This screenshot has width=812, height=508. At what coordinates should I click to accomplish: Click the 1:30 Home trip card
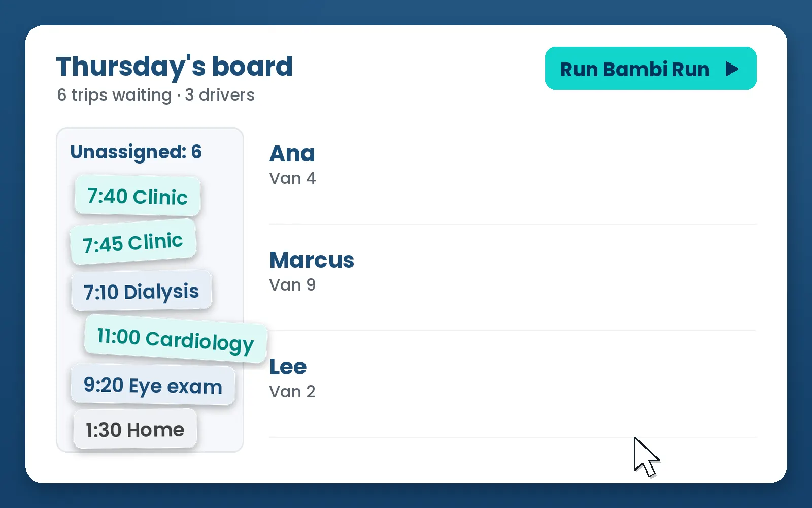coord(135,430)
